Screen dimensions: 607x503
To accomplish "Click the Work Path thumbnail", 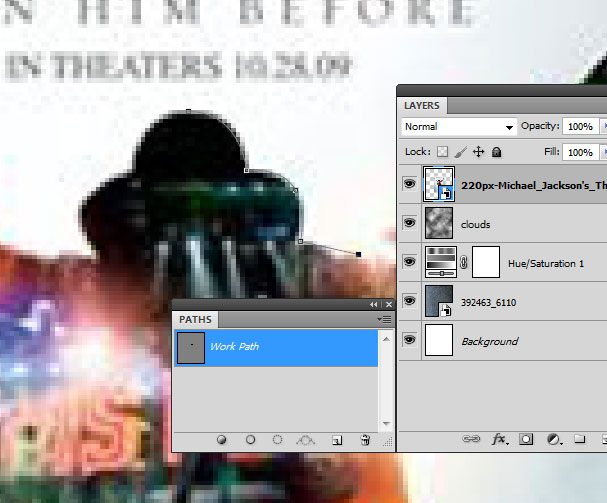I will [x=191, y=347].
